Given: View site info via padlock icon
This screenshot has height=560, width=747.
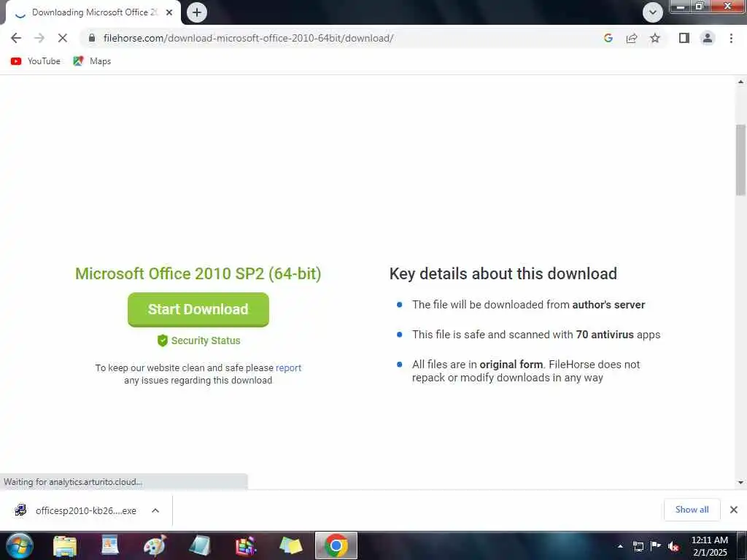Looking at the screenshot, I should [x=92, y=38].
